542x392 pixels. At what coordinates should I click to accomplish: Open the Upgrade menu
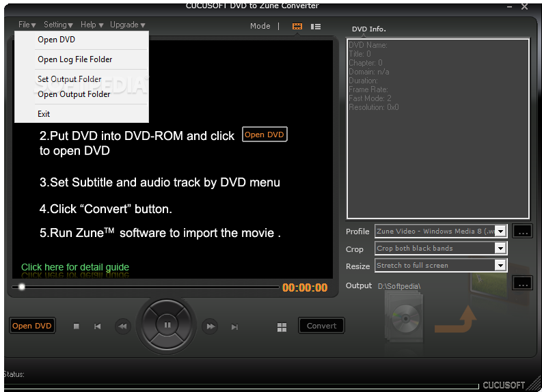pos(128,25)
